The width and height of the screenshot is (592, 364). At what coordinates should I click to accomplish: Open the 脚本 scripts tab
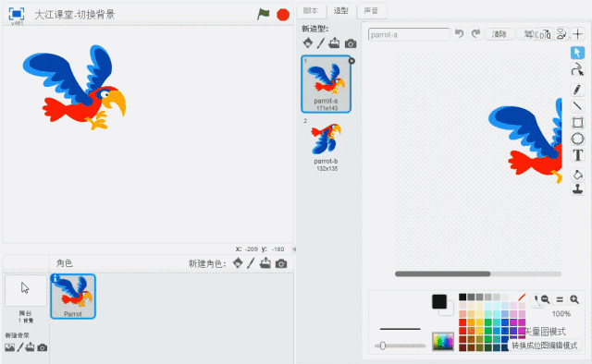[x=311, y=10]
